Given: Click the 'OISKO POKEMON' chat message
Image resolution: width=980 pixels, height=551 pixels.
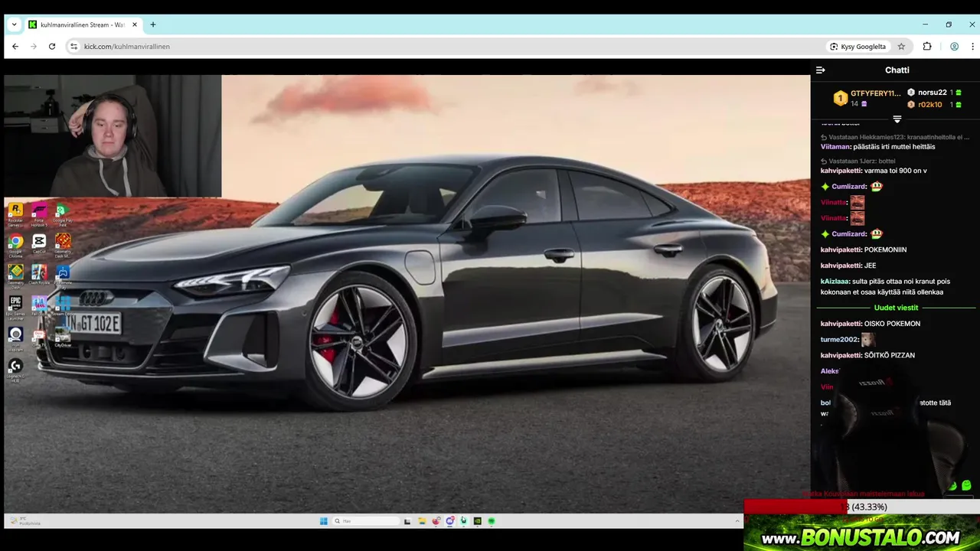Looking at the screenshot, I should click(x=892, y=324).
